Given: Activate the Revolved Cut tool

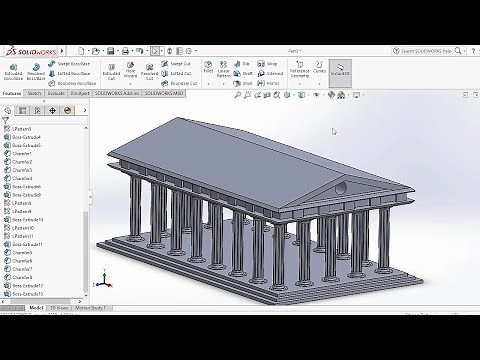Looking at the screenshot, I should [149, 72].
